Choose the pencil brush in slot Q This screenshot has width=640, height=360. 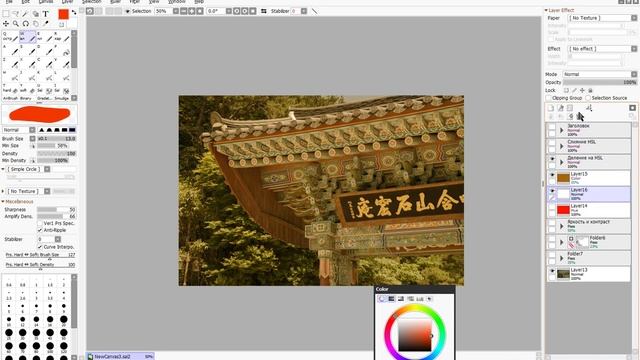(10, 37)
